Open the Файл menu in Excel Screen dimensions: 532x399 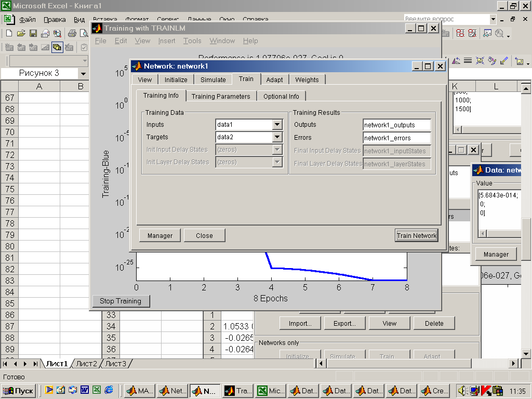[28, 20]
